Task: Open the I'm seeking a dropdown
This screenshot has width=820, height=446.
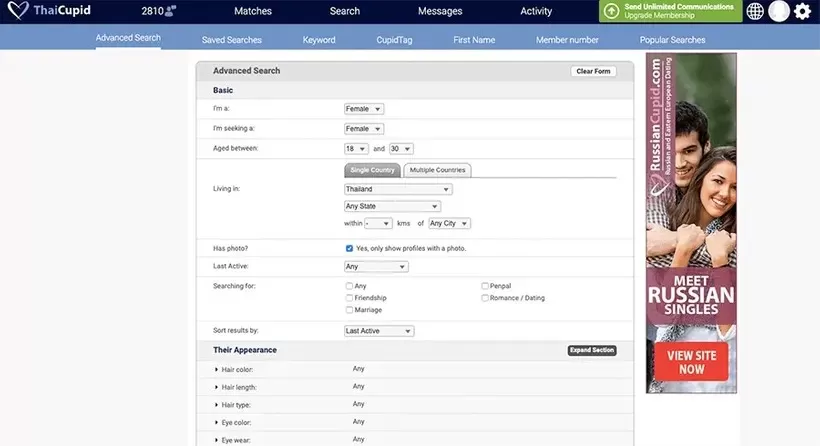Action: tap(363, 129)
